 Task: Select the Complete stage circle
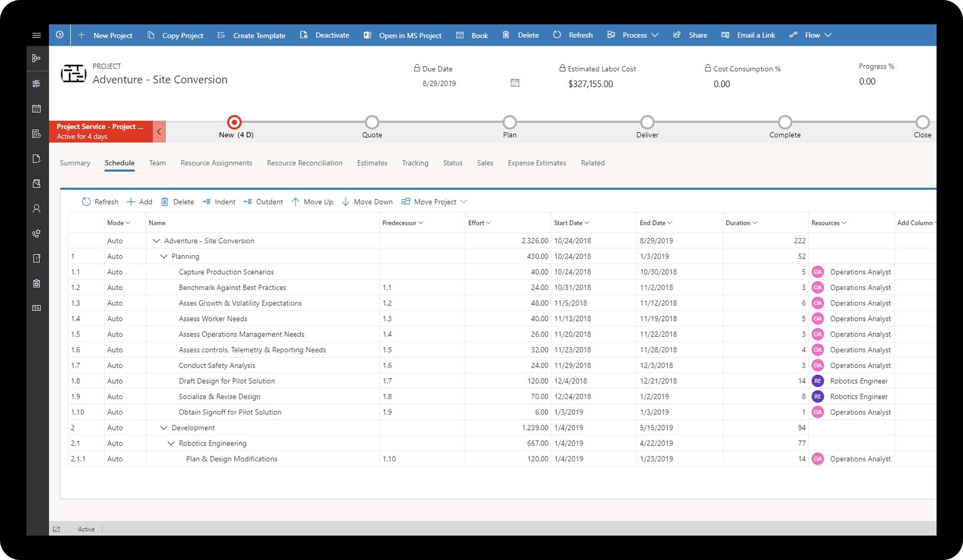tap(785, 122)
